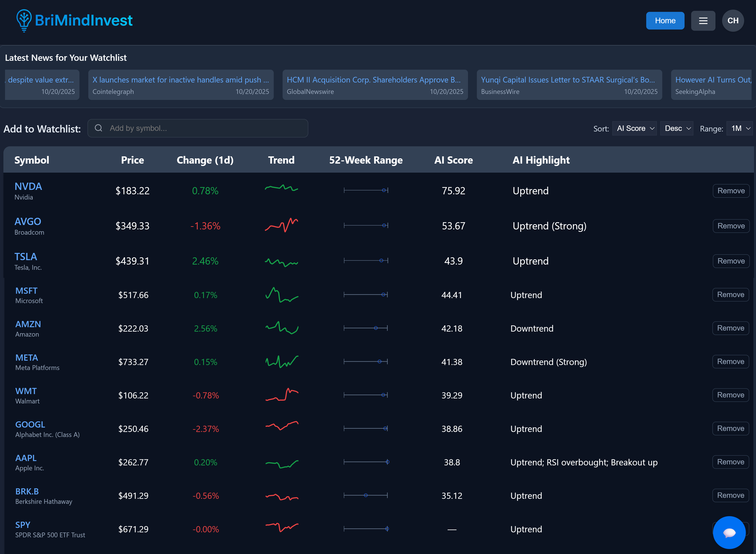Screen dimensions: 756x554
Task: Click the META 'Downtrend (Strong)' highlight
Action: (x=548, y=362)
